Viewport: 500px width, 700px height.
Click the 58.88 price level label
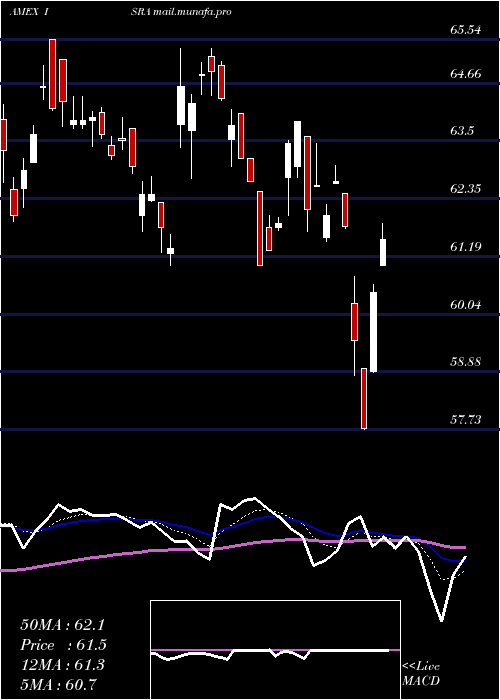[x=466, y=362]
